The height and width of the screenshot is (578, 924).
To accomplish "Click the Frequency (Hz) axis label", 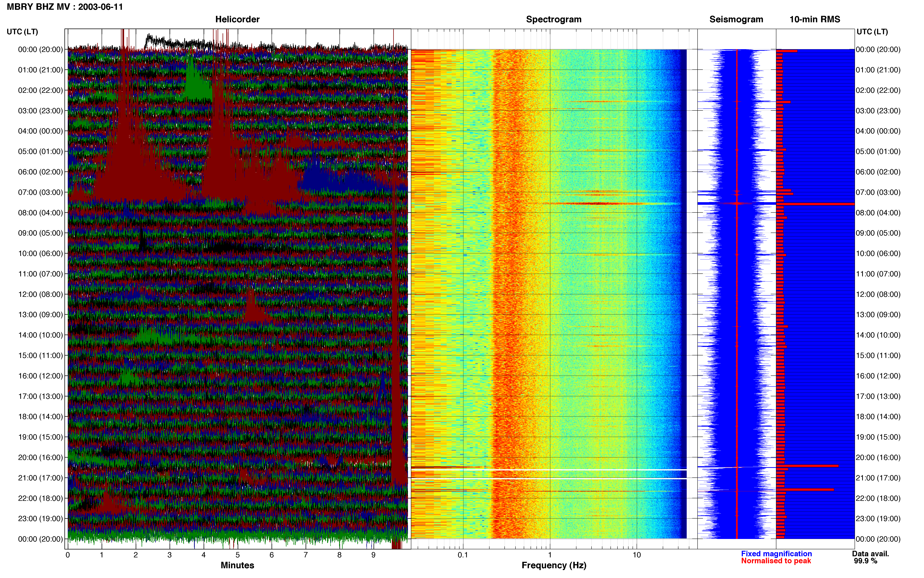I will [554, 565].
